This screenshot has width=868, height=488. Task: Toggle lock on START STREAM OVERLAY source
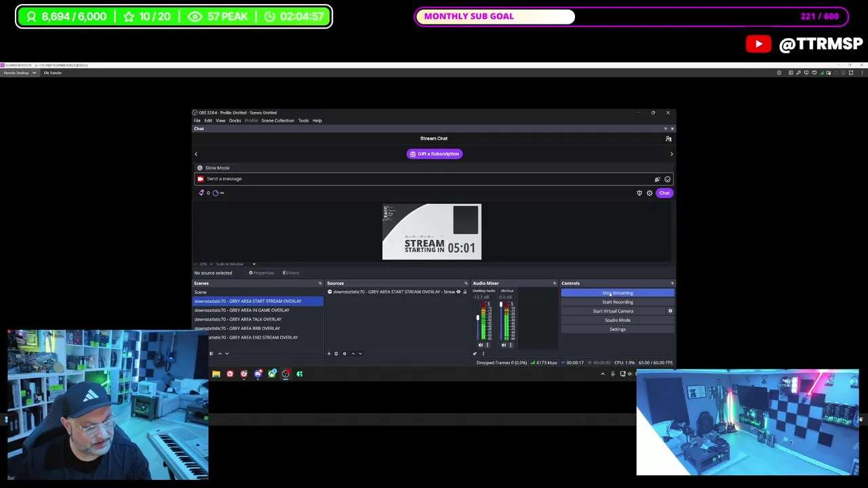(465, 292)
